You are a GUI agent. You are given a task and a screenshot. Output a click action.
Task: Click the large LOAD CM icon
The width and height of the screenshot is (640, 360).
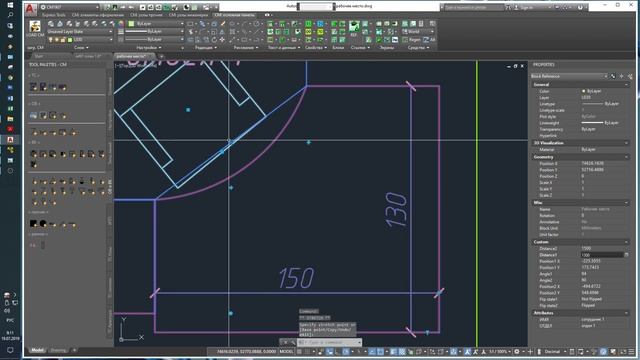35,27
